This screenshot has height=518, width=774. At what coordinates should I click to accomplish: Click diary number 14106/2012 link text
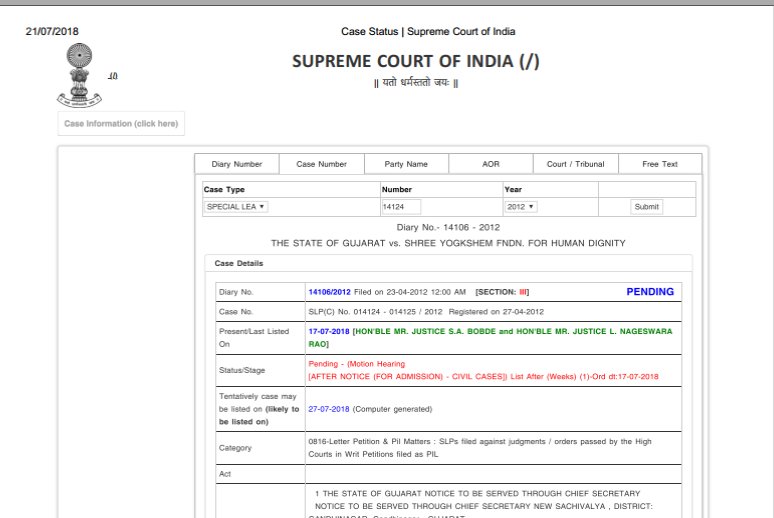329,292
